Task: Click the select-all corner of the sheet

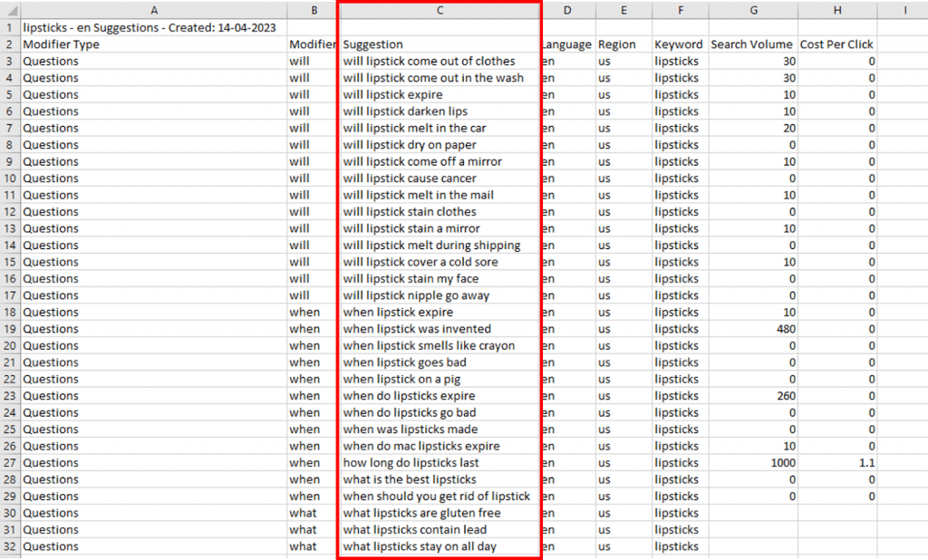Action: point(9,10)
